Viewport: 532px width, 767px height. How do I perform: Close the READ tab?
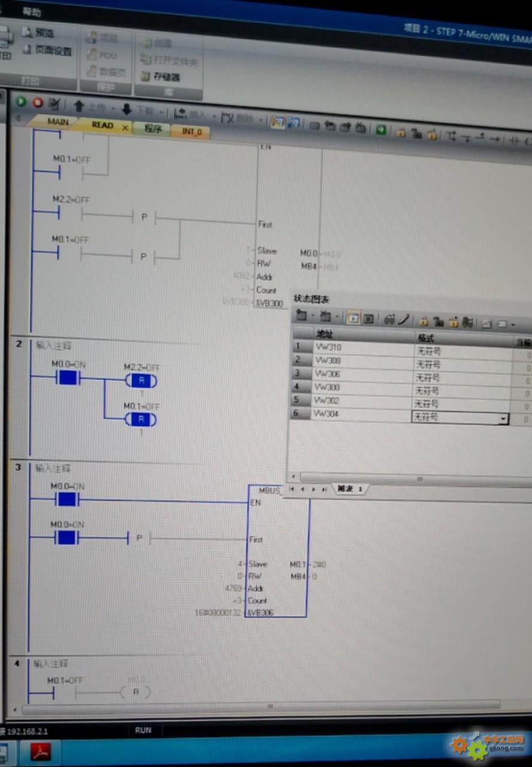(x=125, y=128)
